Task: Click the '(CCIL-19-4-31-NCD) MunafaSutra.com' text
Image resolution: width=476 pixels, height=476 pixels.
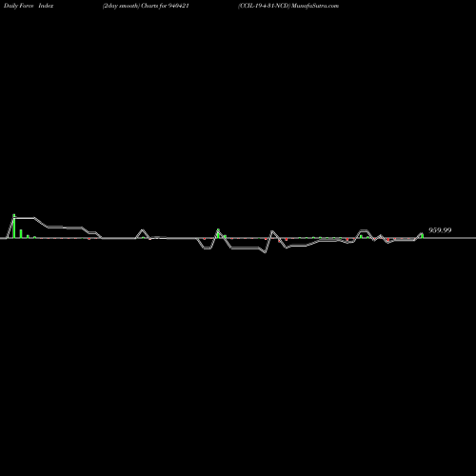Action: [288, 6]
